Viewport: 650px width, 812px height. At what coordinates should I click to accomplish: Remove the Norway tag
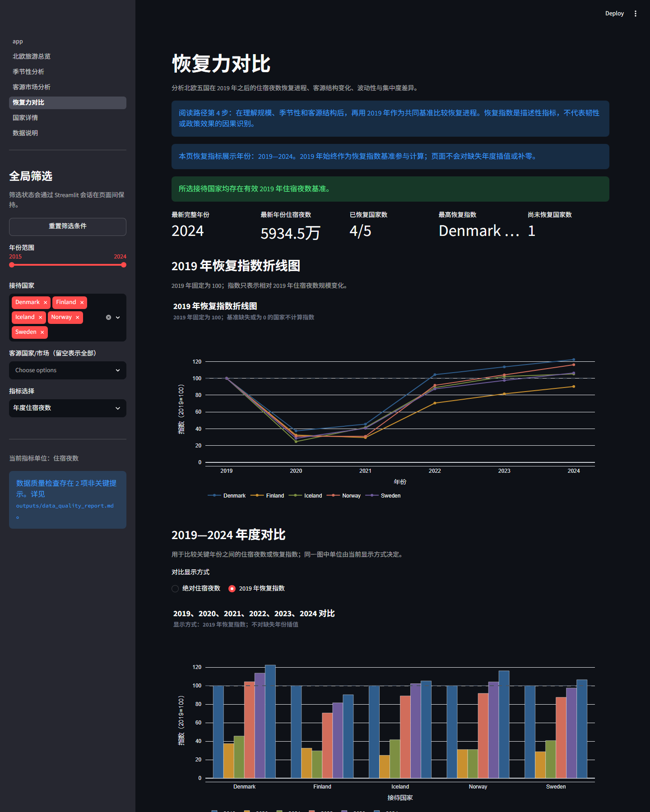coord(78,318)
